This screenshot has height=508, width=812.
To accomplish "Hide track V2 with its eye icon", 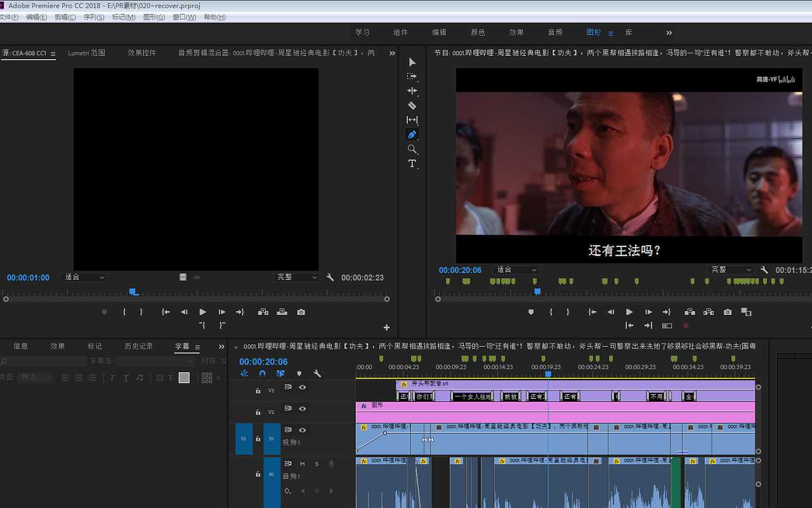I will 303,409.
